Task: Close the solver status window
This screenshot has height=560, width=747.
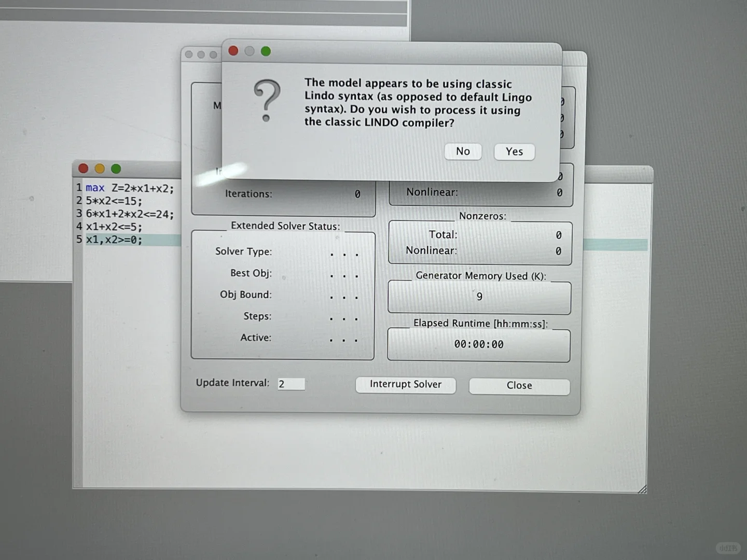Action: click(519, 386)
